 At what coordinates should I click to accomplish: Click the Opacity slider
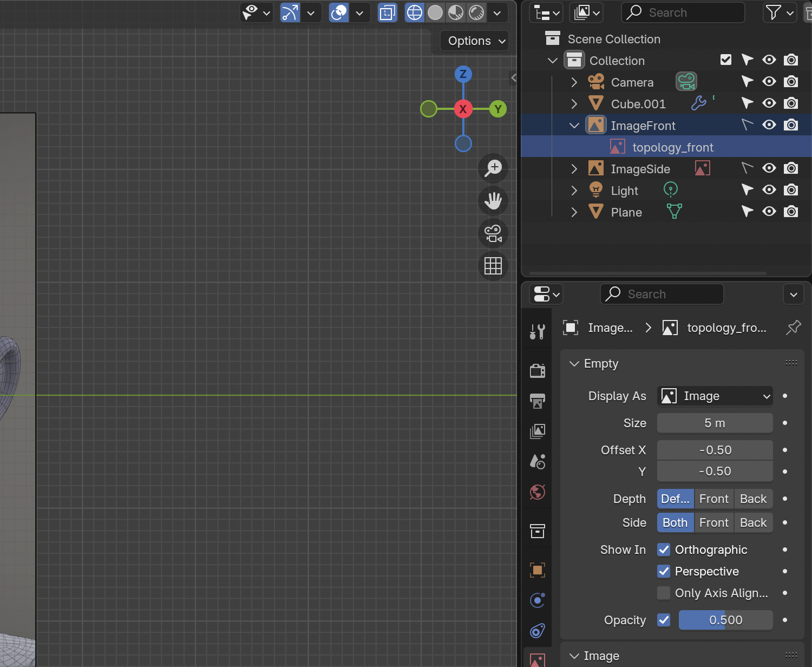pos(725,620)
